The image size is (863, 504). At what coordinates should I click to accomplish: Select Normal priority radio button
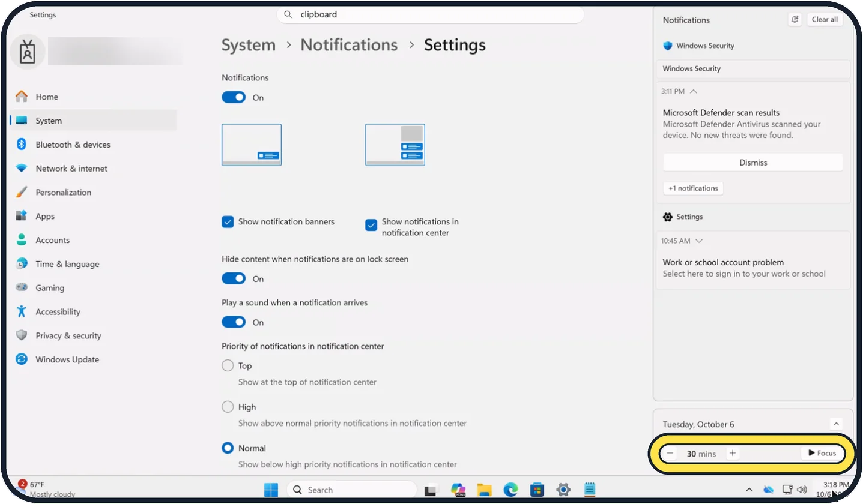point(228,448)
